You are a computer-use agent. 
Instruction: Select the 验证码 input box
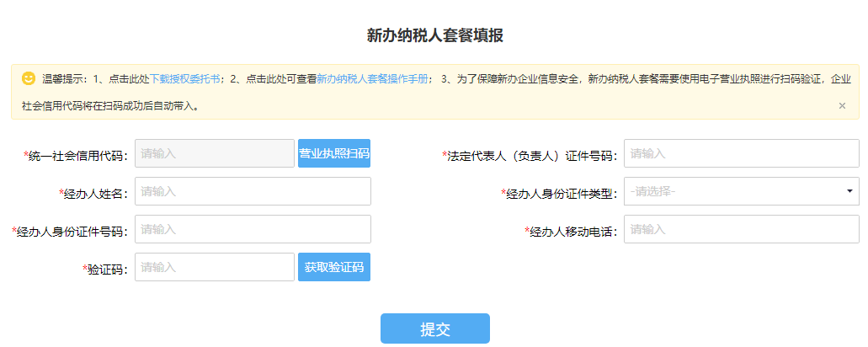click(x=214, y=267)
